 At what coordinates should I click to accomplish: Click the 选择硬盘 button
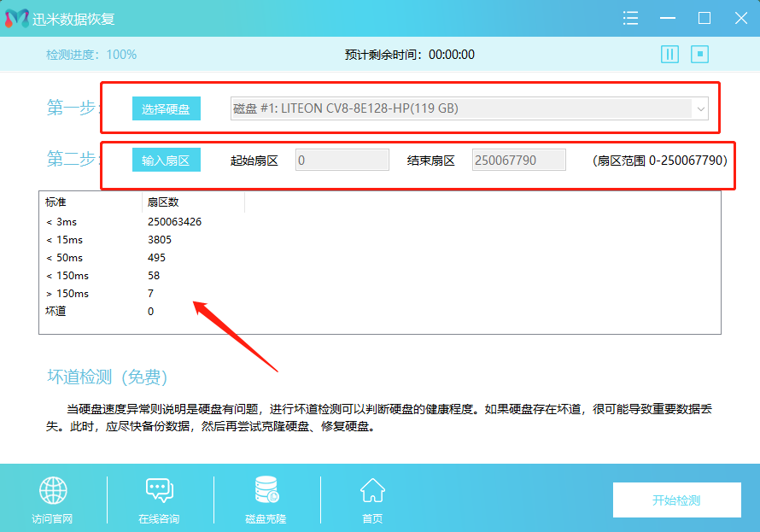point(166,108)
